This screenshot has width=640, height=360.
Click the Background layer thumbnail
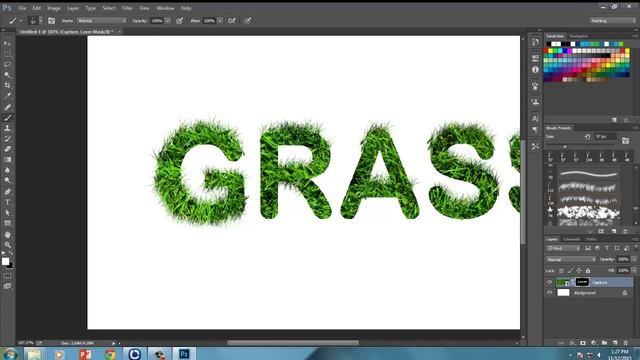(x=563, y=293)
